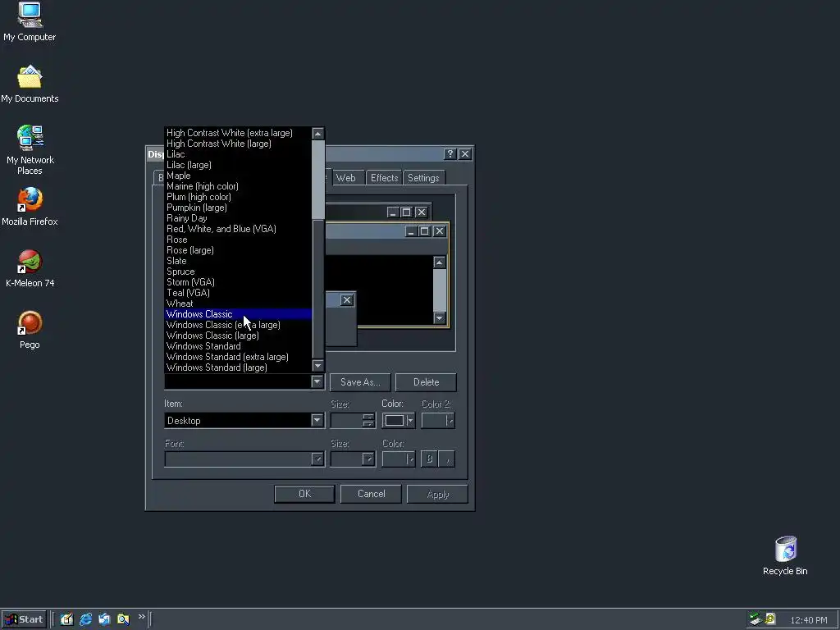Choose Windows Classic (large) scheme
Screen dimensions: 840x630
(x=238, y=336)
